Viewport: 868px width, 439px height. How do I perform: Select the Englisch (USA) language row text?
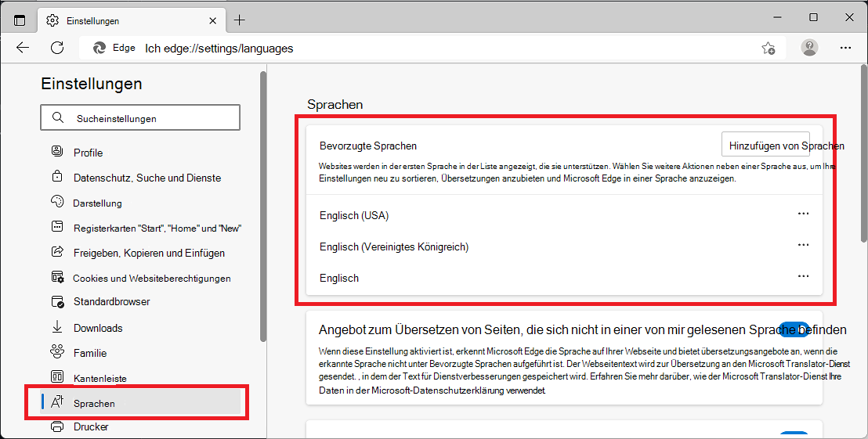coord(354,216)
